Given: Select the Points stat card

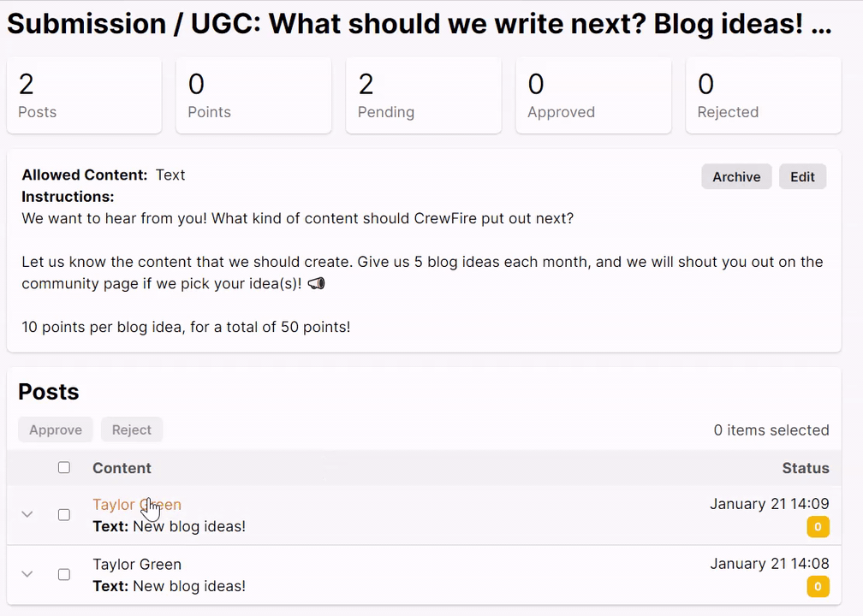Looking at the screenshot, I should [253, 95].
